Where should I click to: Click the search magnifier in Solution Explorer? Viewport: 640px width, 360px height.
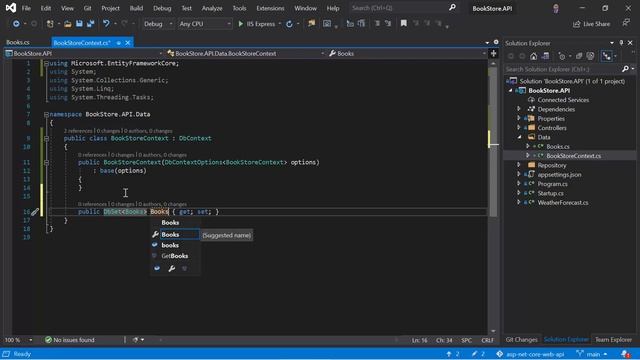tap(625, 69)
